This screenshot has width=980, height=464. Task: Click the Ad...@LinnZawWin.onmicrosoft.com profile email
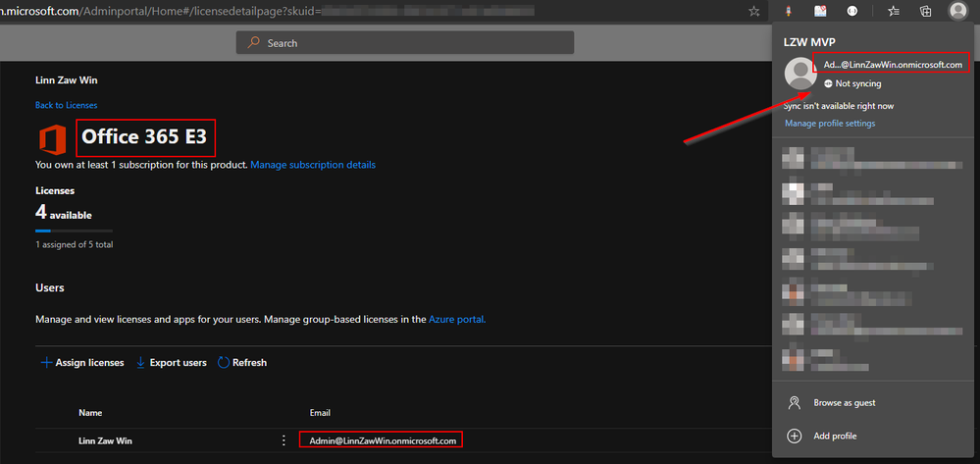click(x=893, y=65)
